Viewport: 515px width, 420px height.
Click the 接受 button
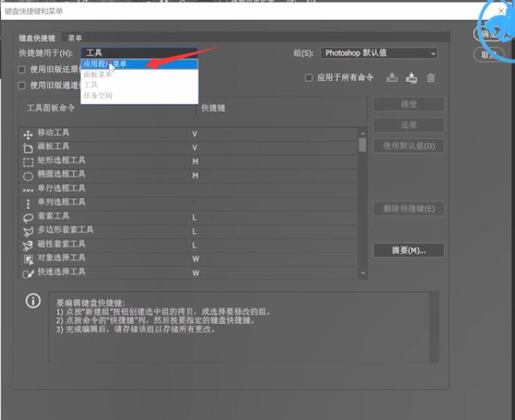click(x=409, y=104)
